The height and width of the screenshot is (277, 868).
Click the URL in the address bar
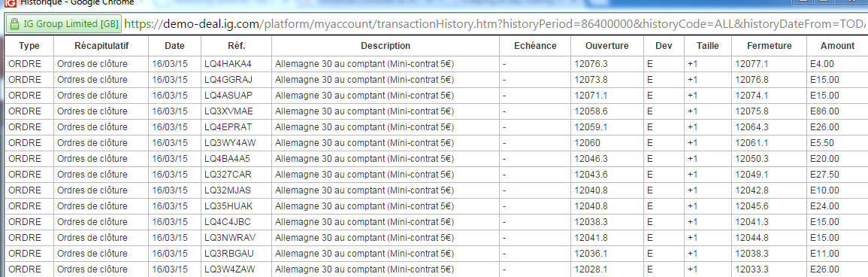click(495, 24)
